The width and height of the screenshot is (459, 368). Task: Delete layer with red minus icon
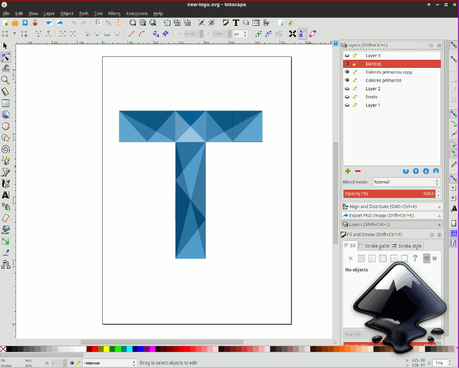coord(358,171)
